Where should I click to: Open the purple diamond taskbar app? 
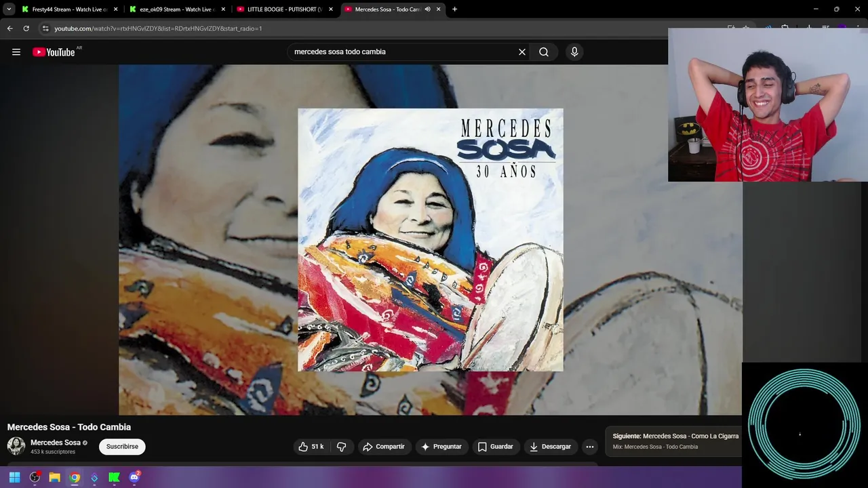[94, 477]
